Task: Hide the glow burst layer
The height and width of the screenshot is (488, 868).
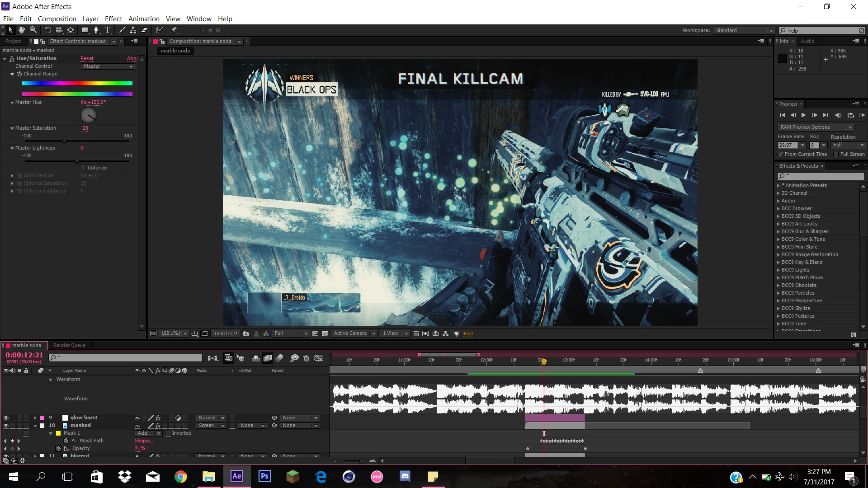Action: pos(6,418)
